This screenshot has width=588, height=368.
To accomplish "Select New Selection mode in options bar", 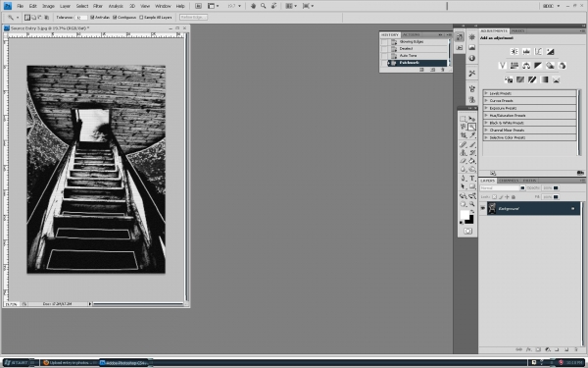I will (27, 18).
